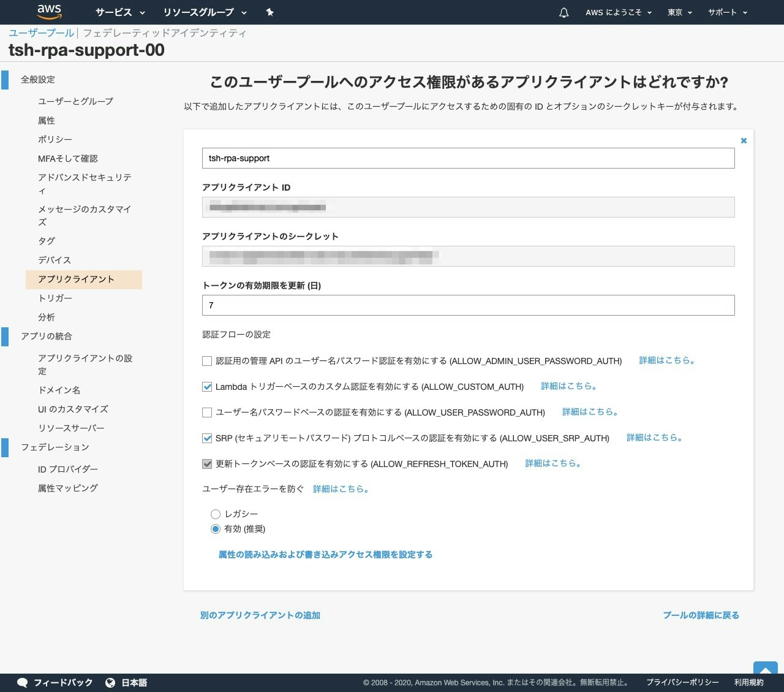Image resolution: width=784 pixels, height=692 pixels.
Task: Click the アプリクライアント ID field
Action: tap(469, 207)
